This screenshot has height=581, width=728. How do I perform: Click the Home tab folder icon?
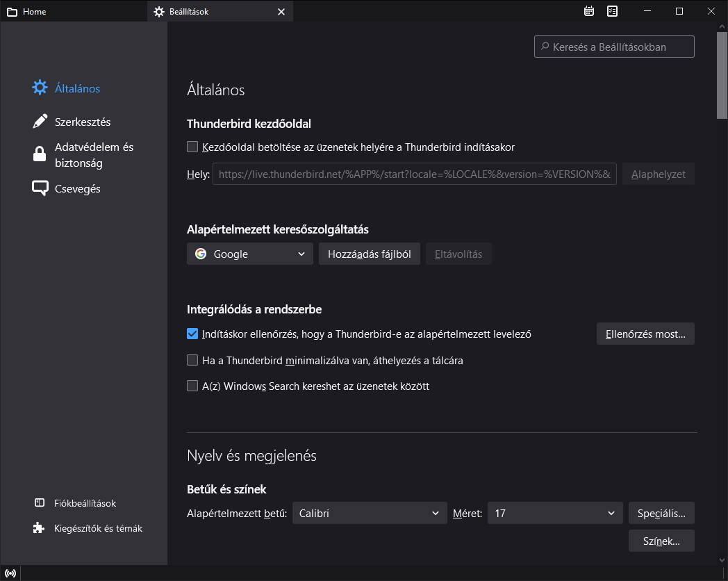click(12, 12)
